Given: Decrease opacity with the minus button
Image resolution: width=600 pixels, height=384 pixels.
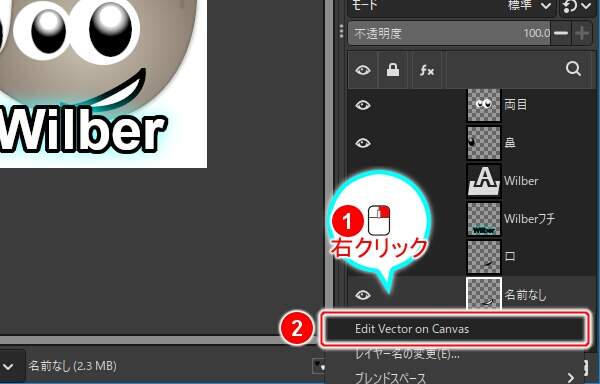Looking at the screenshot, I should pos(561,33).
